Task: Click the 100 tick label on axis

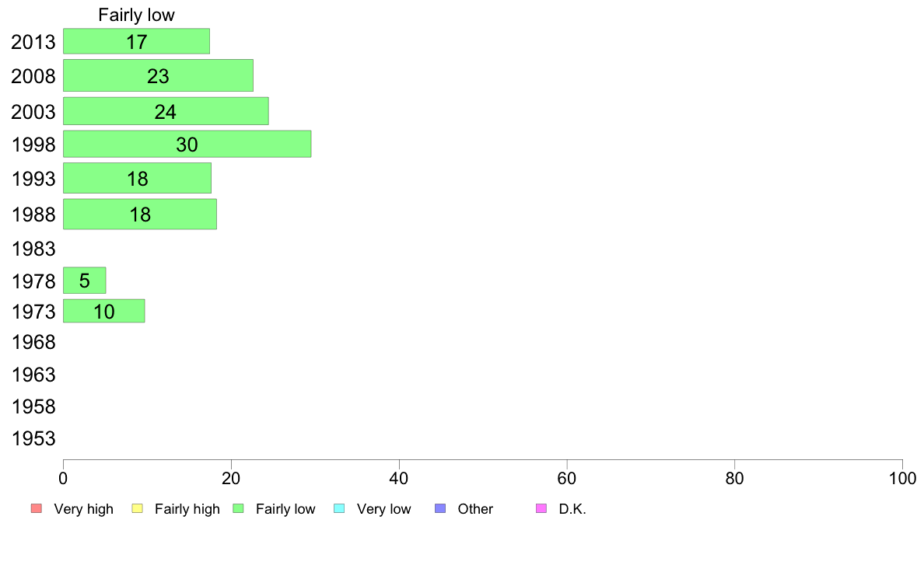Action: click(902, 478)
